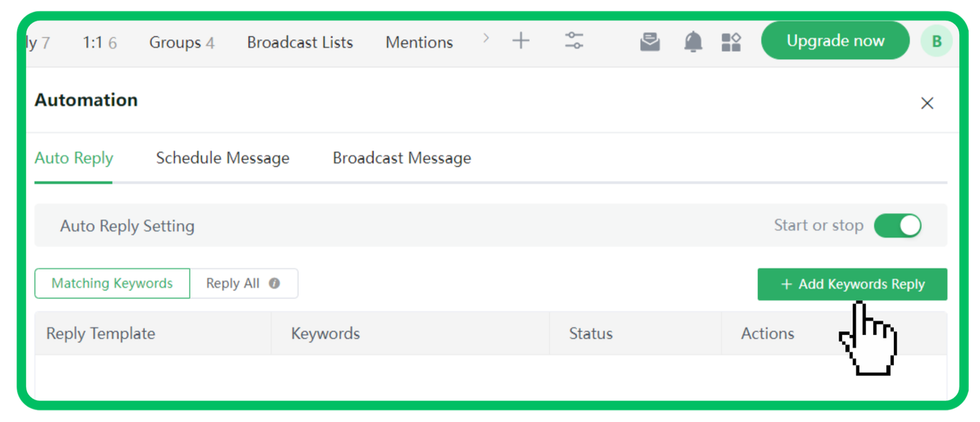980x422 pixels.
Task: Click the Upgrade now button
Action: [835, 41]
